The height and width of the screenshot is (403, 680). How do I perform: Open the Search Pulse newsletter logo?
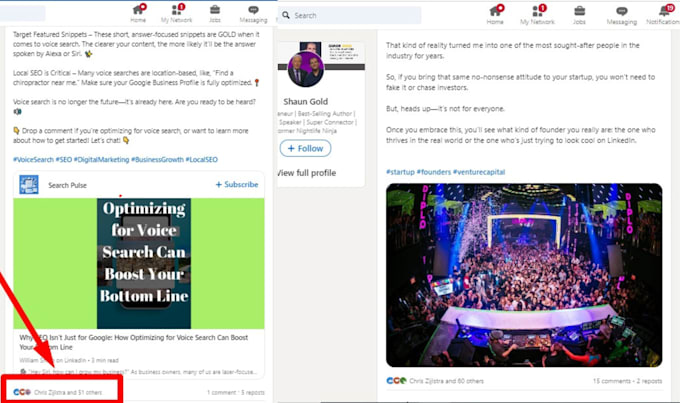29,185
